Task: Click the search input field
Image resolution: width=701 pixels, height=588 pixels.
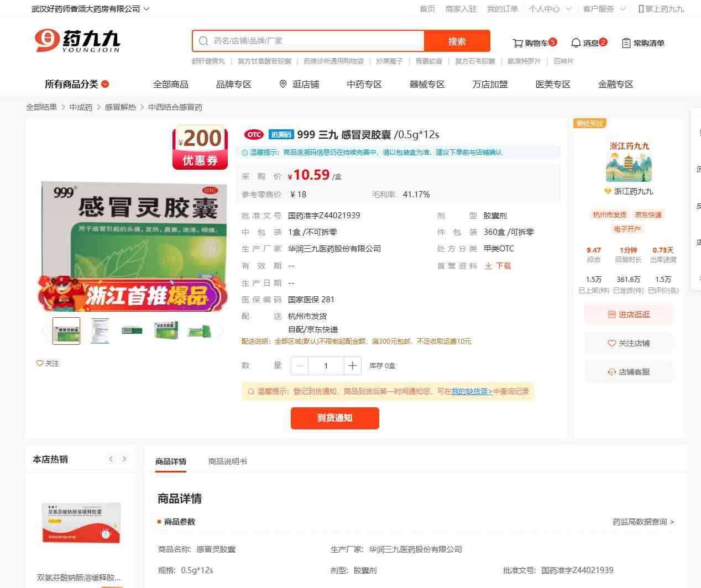Action: tap(315, 41)
